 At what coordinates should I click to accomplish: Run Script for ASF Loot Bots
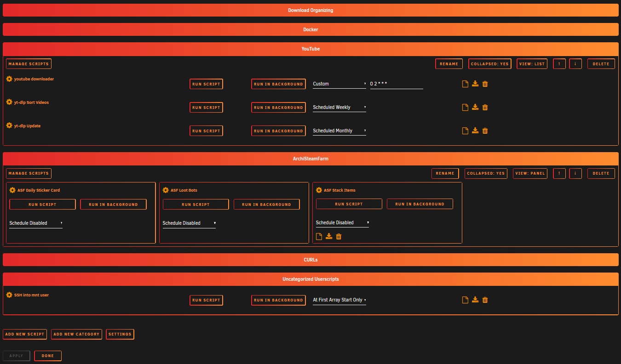point(195,205)
